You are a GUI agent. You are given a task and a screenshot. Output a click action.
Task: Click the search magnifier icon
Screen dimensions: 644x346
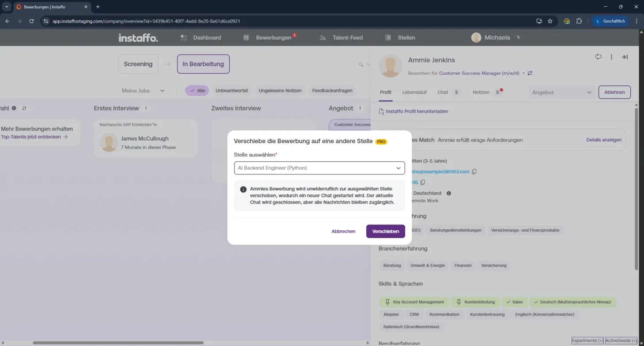pyautogui.click(x=360, y=65)
